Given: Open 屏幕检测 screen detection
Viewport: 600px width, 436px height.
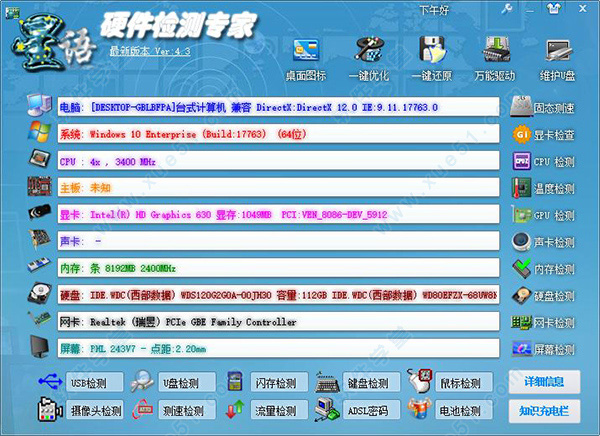Looking at the screenshot, I should pos(543,349).
